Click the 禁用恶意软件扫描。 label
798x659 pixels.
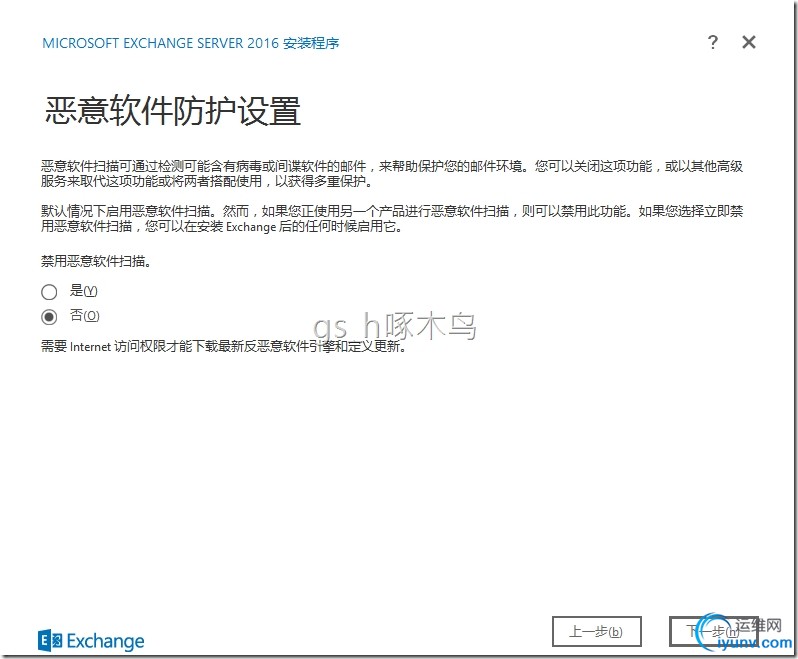click(96, 262)
